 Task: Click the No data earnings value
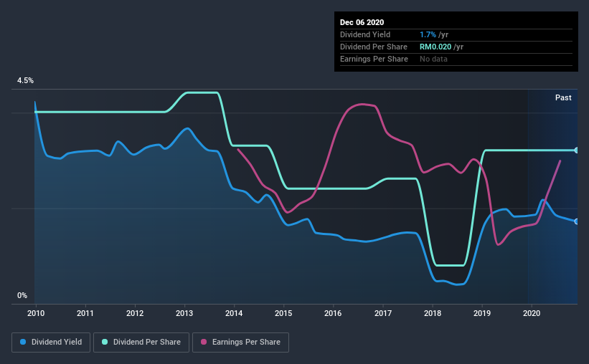433,59
